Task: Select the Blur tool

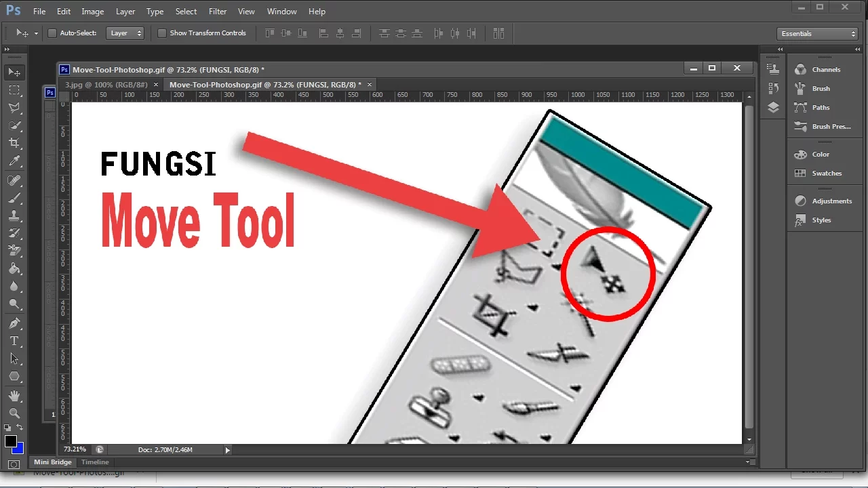Action: (14, 287)
